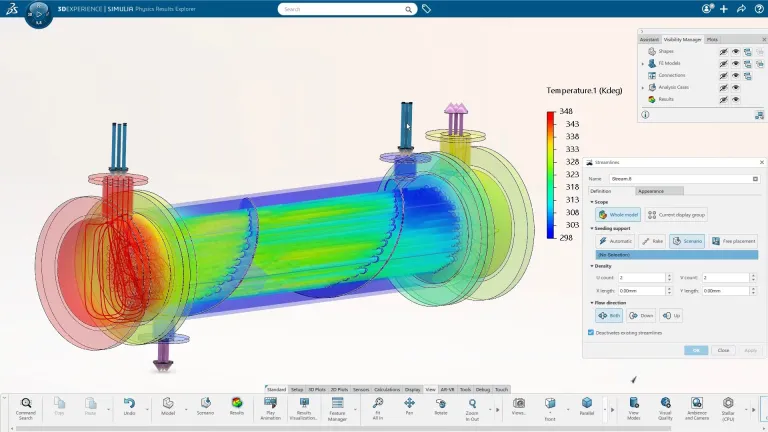
Task: Select Free placement seeding
Action: pos(733,241)
